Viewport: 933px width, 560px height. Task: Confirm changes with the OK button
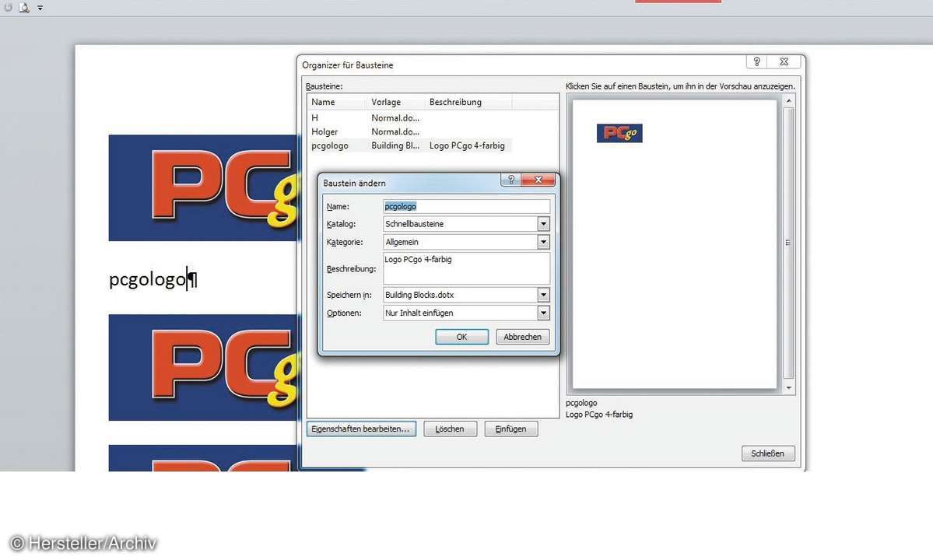click(x=461, y=337)
